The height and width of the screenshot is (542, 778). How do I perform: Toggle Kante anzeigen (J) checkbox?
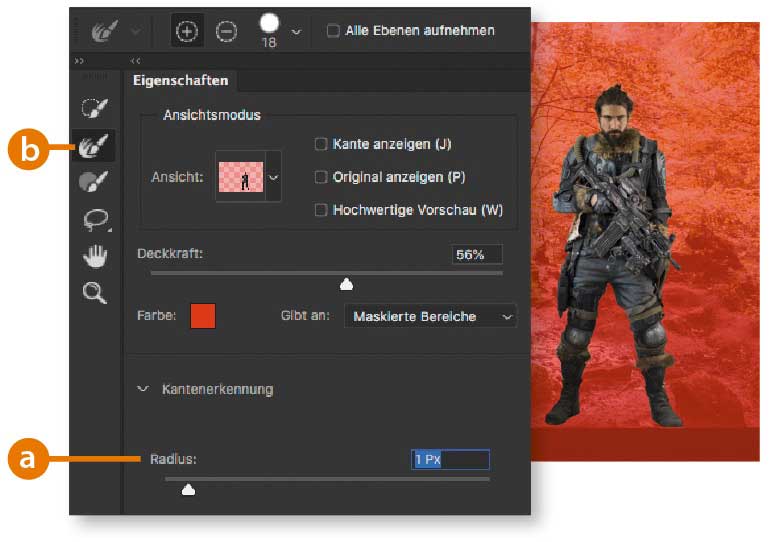[321, 144]
